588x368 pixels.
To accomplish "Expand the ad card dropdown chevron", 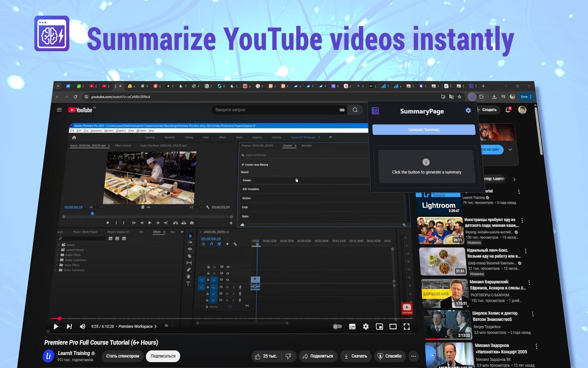I will tap(510, 149).
